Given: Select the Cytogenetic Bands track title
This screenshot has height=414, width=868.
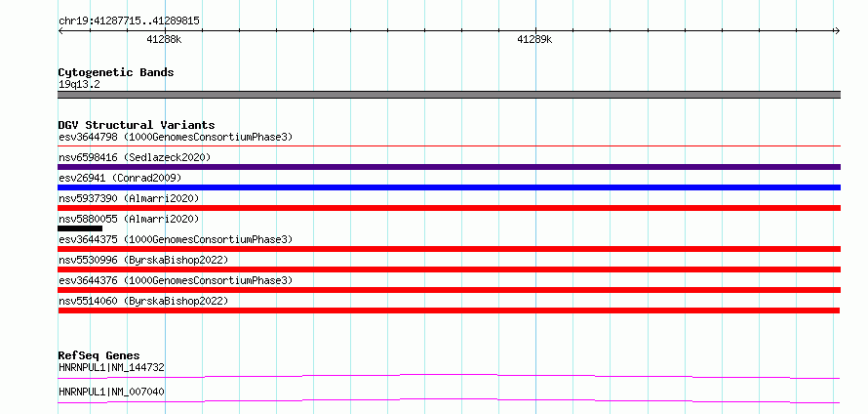Looking at the screenshot, I should pos(116,72).
